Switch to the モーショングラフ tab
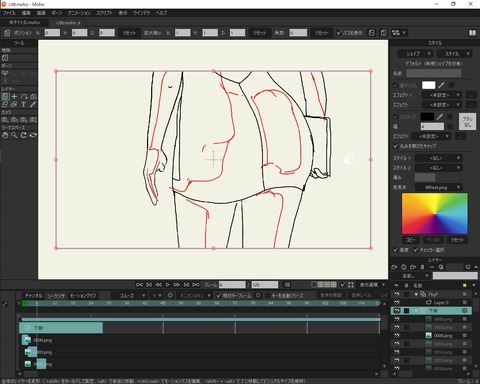The image size is (480, 384). 83,296
